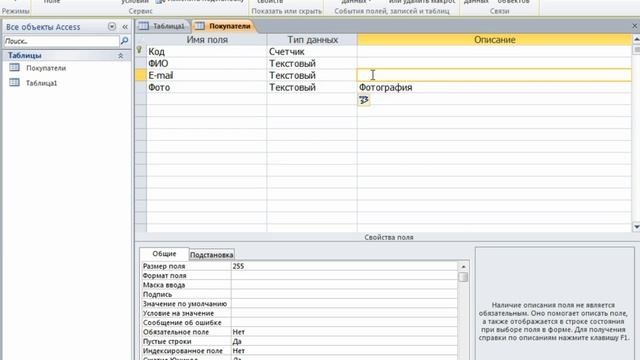The image size is (640, 360).
Task: Focus the navigation pane search box
Action: (x=61, y=41)
